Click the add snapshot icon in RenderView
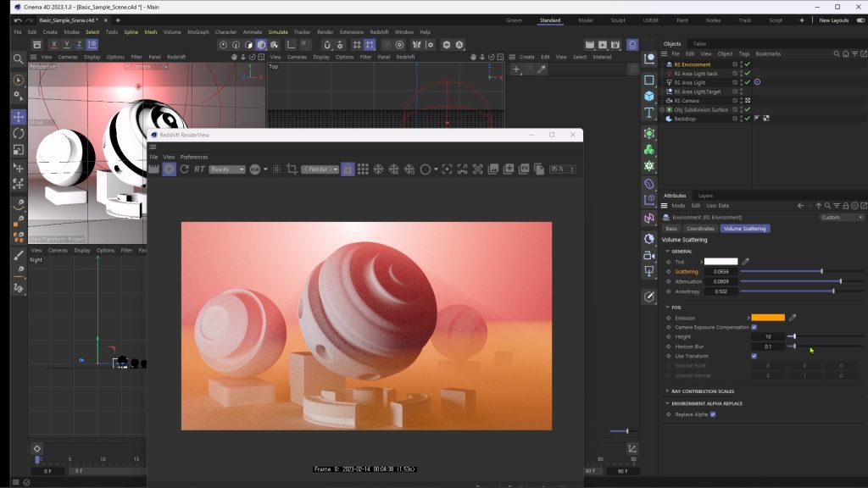Screen dimensions: 868x488 point(509,169)
